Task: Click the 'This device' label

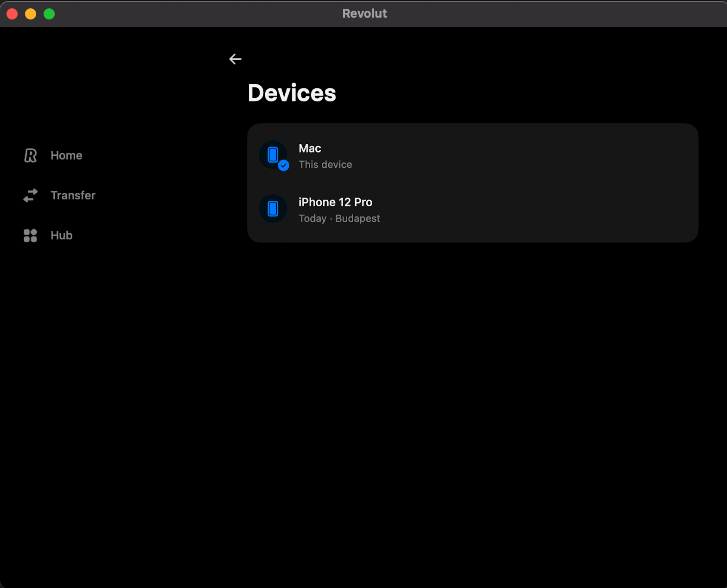Action: click(x=325, y=165)
